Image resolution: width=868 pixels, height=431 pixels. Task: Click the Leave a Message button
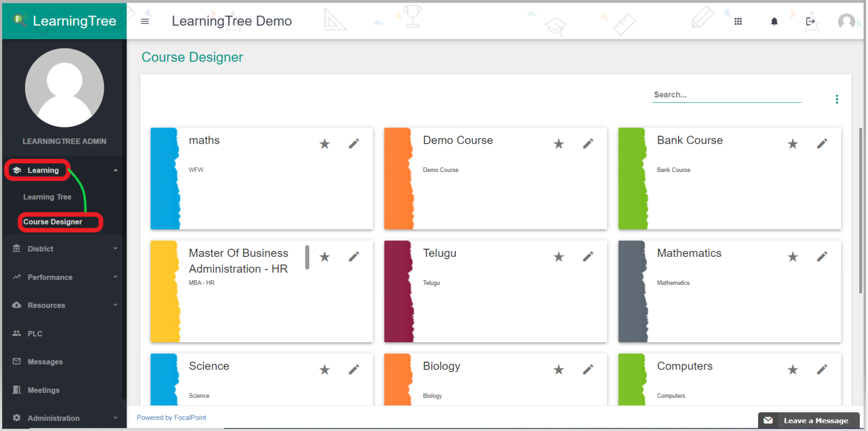point(809,420)
